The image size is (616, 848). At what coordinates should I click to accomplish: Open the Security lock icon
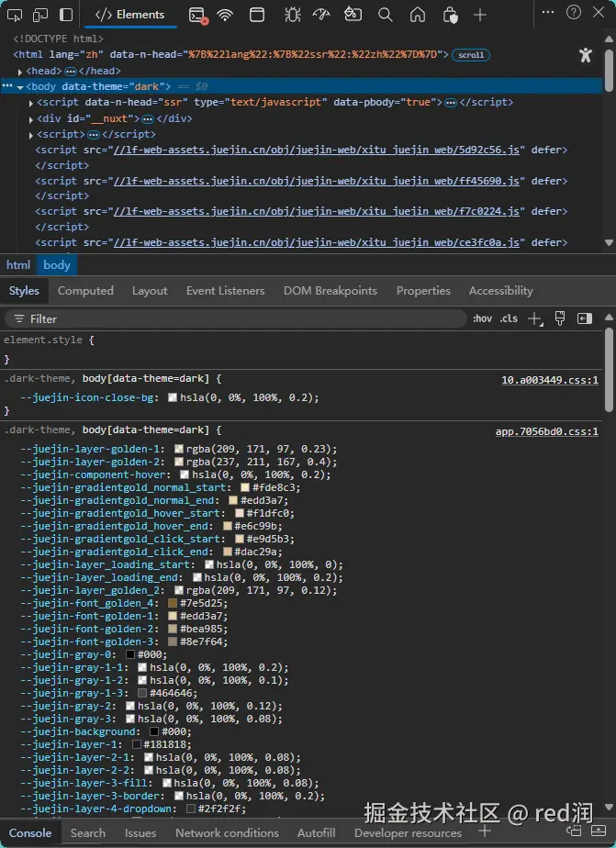click(450, 15)
